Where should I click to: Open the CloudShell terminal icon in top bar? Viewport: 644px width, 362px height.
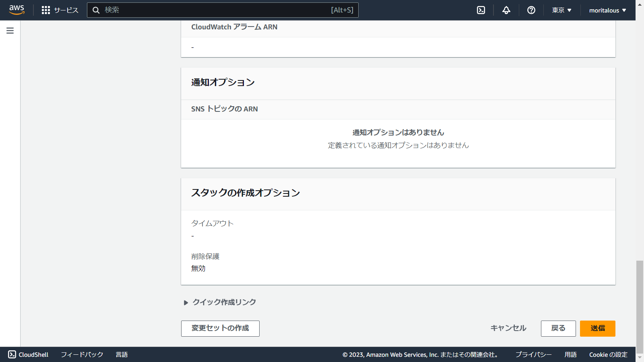pos(481,10)
